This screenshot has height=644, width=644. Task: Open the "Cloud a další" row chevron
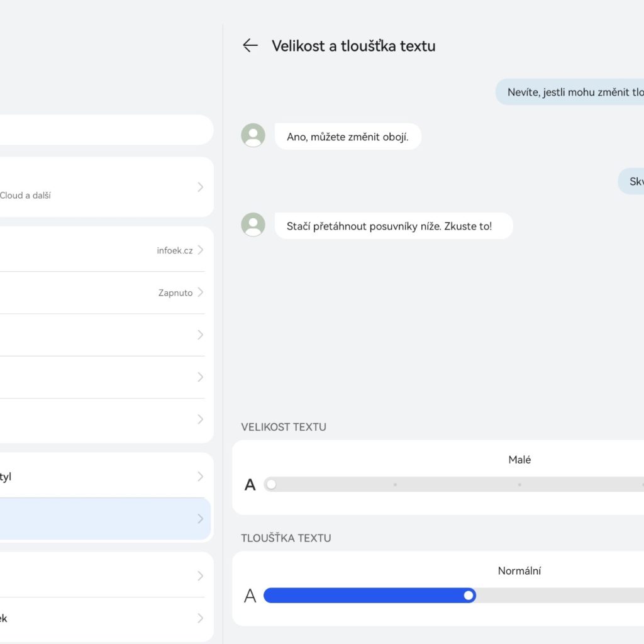click(200, 187)
